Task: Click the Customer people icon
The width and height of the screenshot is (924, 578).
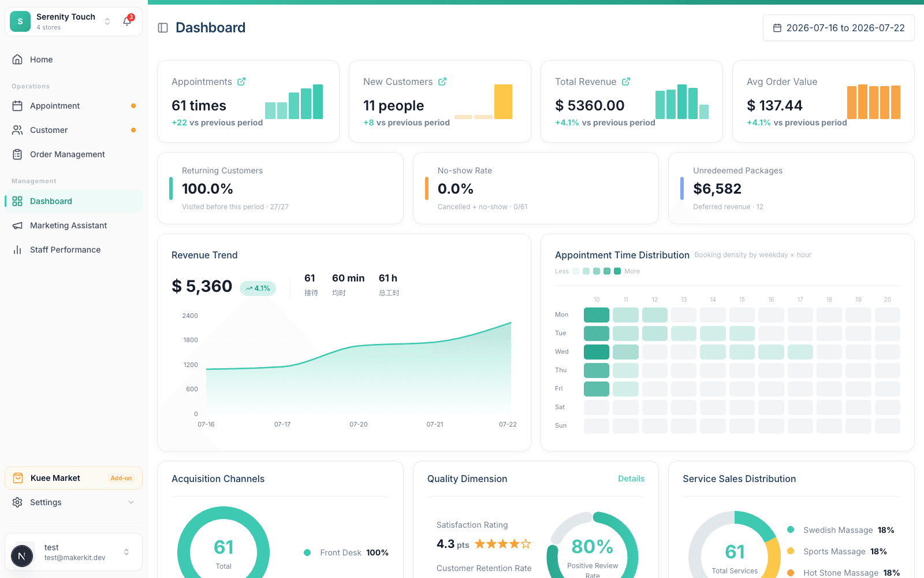Action: pyautogui.click(x=17, y=130)
